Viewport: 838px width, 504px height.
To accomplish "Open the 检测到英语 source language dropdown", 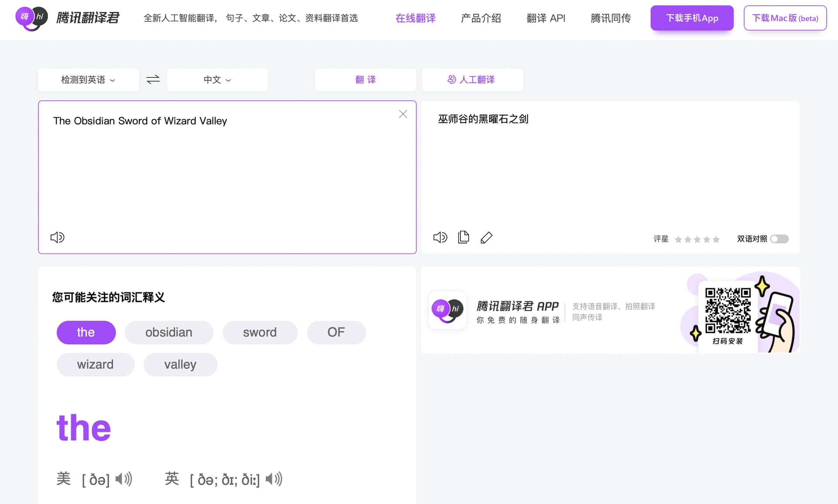I will (88, 79).
